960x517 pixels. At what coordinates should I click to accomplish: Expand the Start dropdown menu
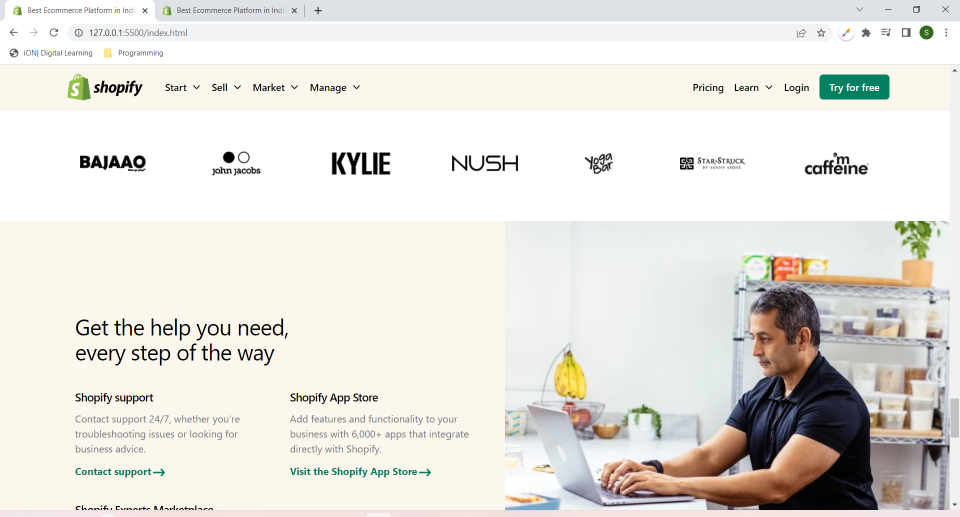point(182,88)
